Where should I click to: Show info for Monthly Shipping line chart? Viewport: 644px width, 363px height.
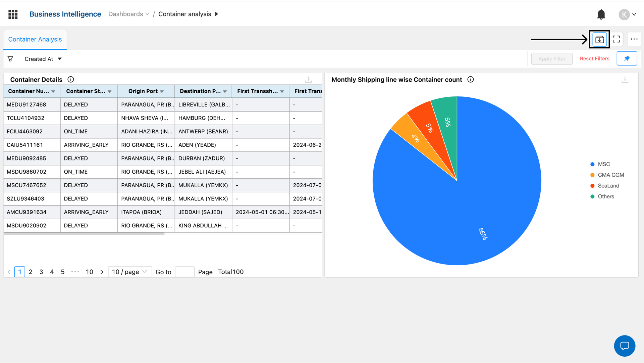tap(471, 80)
